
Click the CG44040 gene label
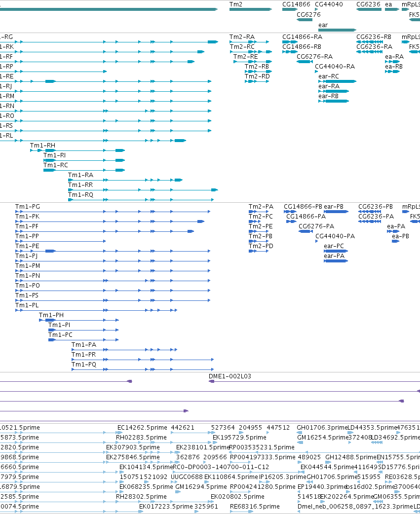[329, 4]
